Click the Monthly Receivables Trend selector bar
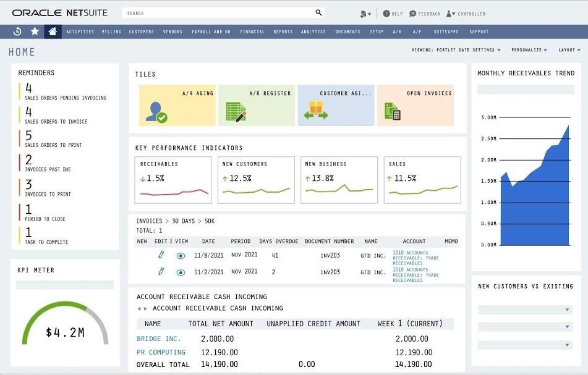Image resolution: width=588 pixels, height=375 pixels. point(526,89)
